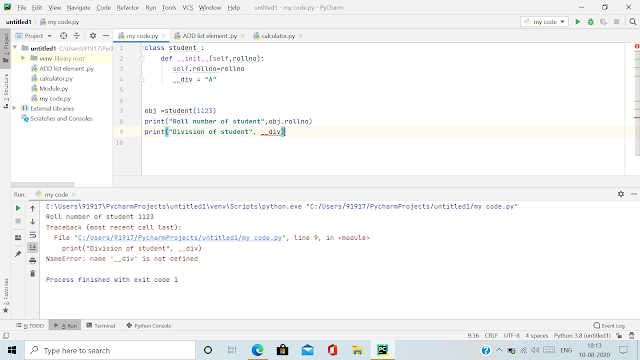640x360 pixels.
Task: Open my code run configuration dropdown
Action: tap(544, 22)
